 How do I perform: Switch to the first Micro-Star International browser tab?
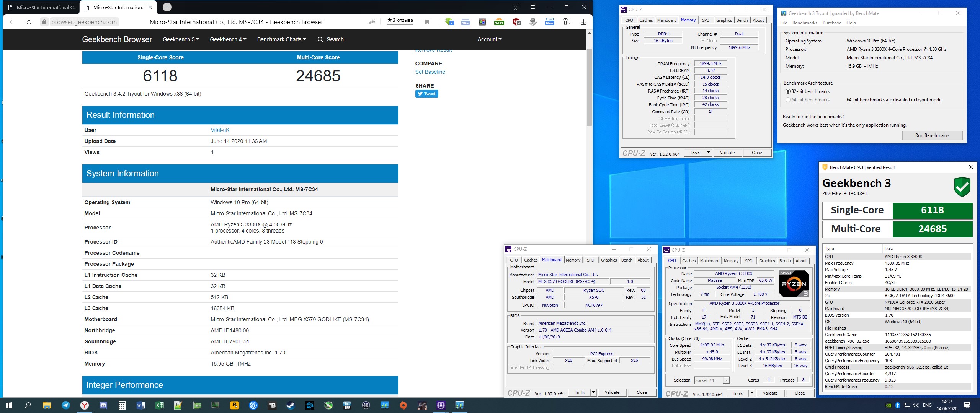(x=41, y=7)
